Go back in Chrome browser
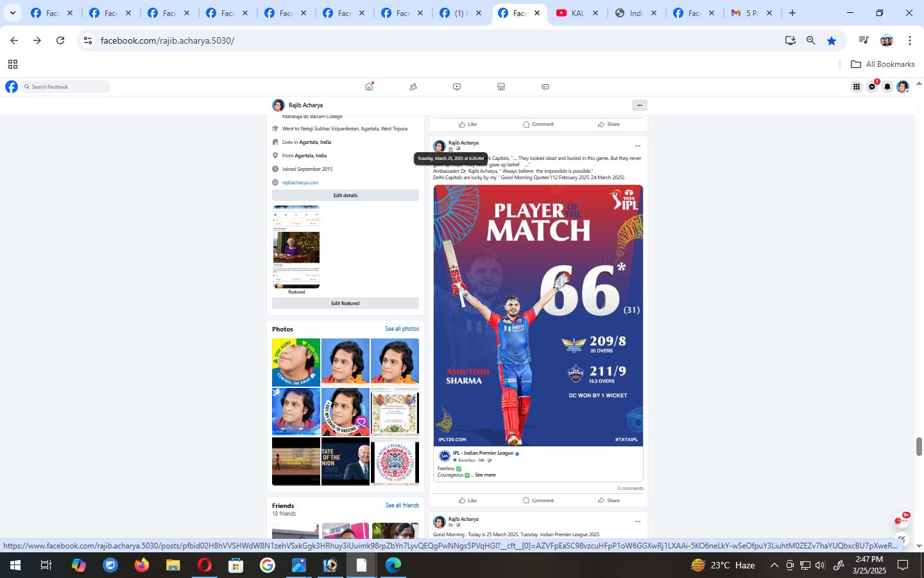 pyautogui.click(x=14, y=40)
